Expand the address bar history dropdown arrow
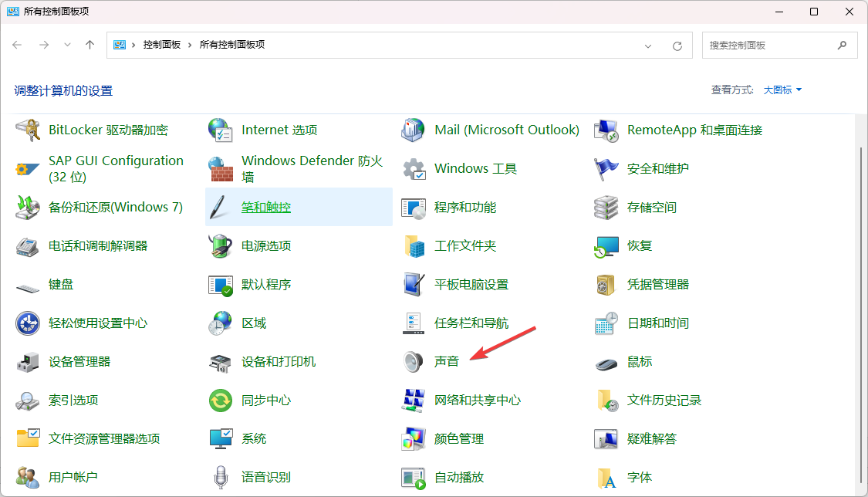This screenshot has width=868, height=497. [648, 46]
